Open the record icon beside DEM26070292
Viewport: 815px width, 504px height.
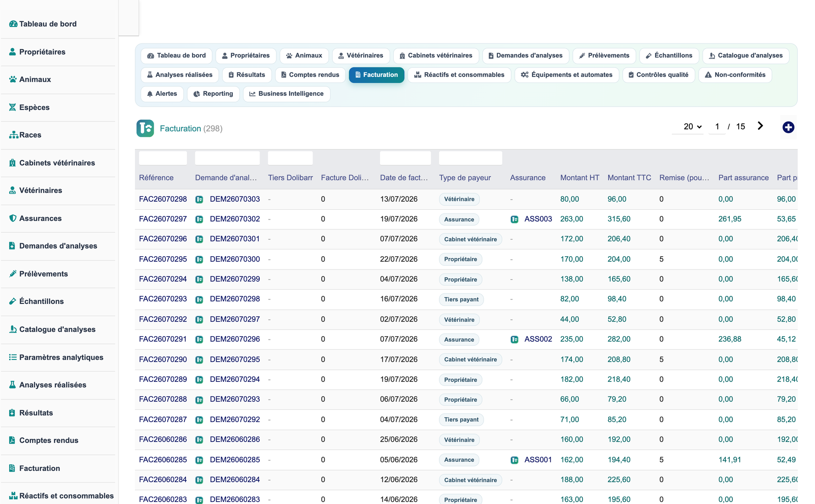[199, 420]
